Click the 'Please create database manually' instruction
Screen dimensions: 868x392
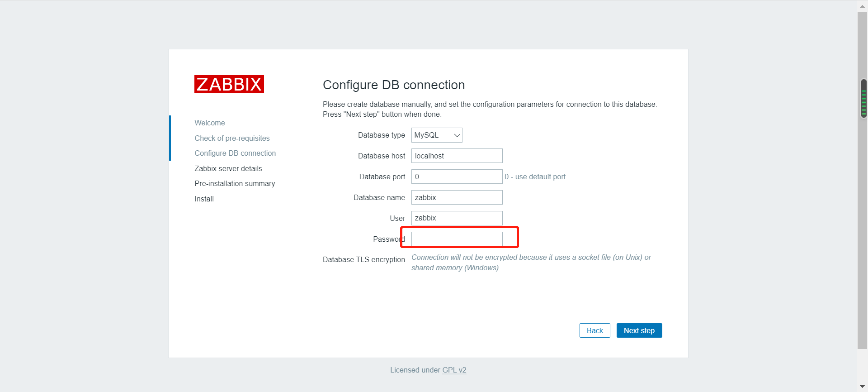tap(490, 109)
